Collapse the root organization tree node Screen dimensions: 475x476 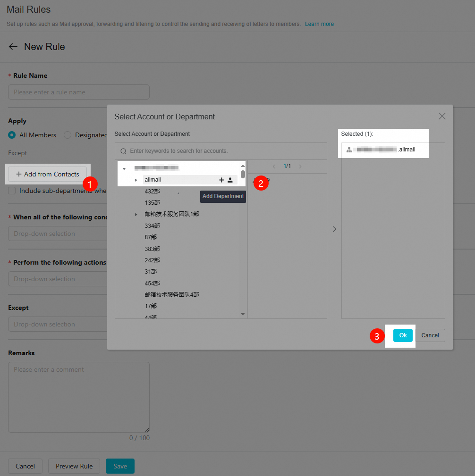click(x=124, y=168)
